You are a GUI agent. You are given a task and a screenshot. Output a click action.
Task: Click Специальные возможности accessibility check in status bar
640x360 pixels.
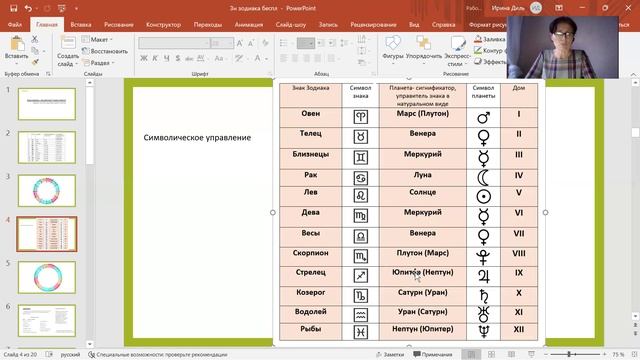point(158,354)
